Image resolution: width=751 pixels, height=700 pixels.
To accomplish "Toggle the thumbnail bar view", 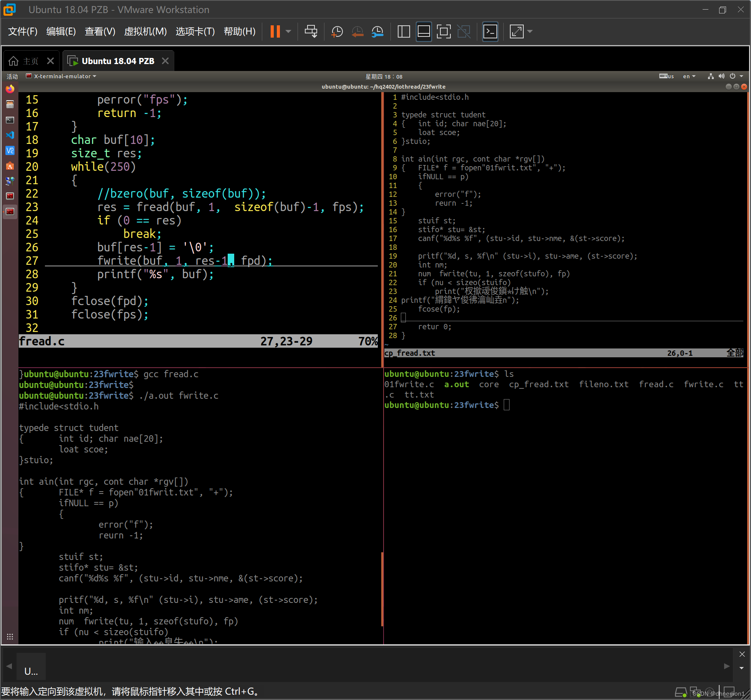I will click(x=423, y=31).
